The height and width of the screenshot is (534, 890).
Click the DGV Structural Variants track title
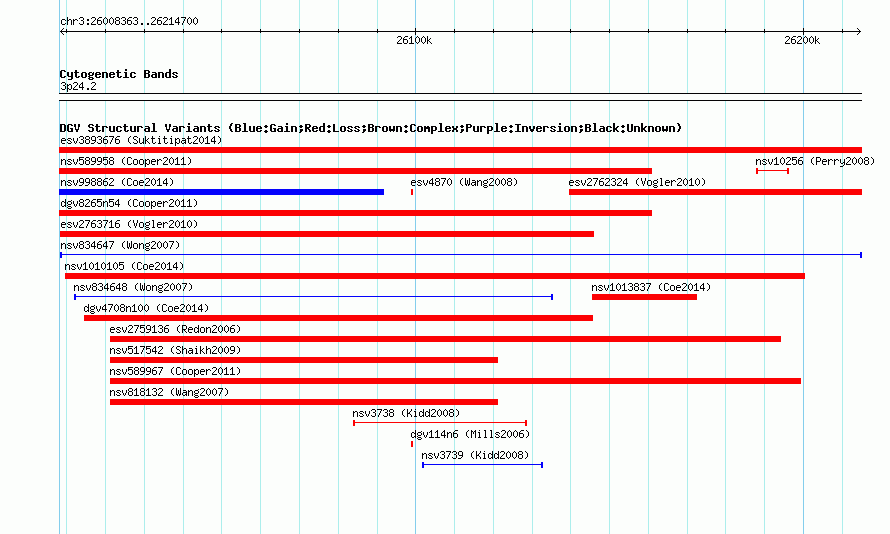click(x=371, y=128)
